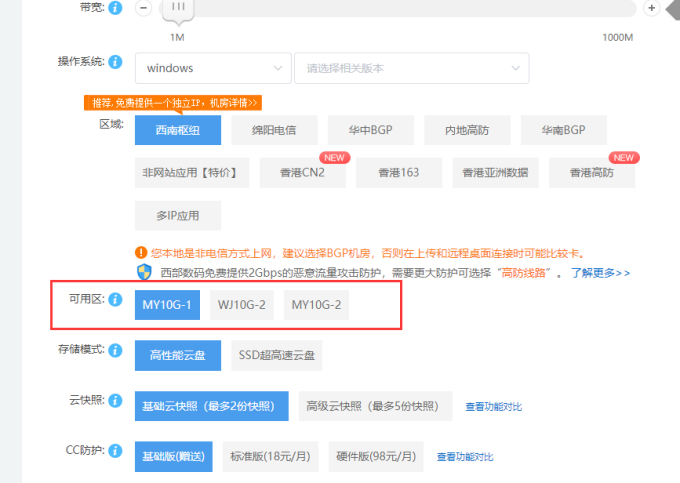This screenshot has height=483, width=680.
Task: Select the 香港CN2 region tab
Action: coord(302,172)
